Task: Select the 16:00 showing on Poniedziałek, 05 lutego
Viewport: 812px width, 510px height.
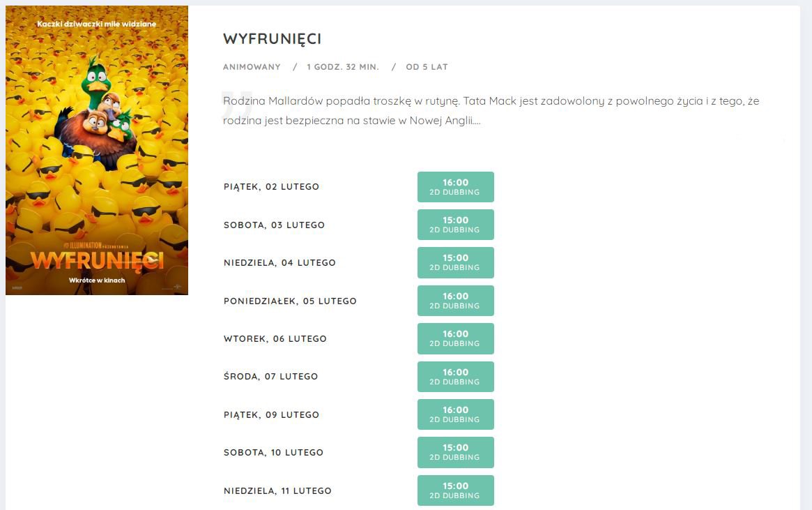Action: click(x=456, y=301)
